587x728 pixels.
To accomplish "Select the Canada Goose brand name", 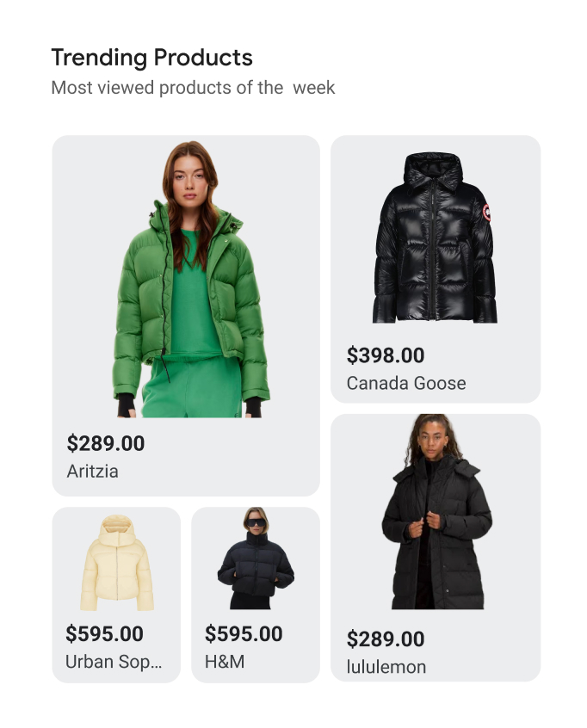I will tap(406, 383).
